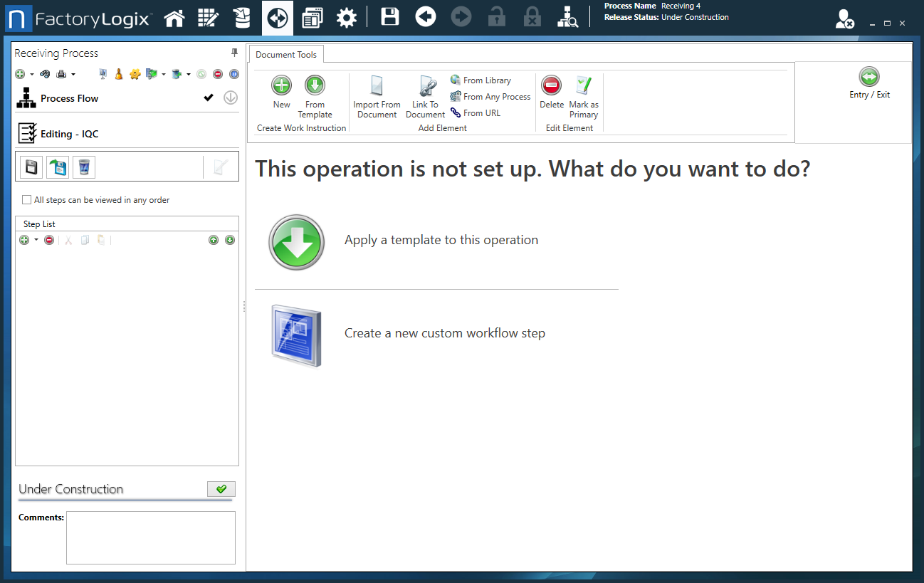Open the binoculars search tool
Screen dimensions: 924x583
click(44, 73)
